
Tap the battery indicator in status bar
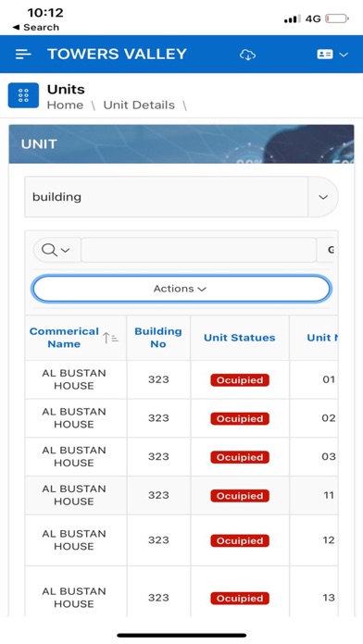point(337,19)
